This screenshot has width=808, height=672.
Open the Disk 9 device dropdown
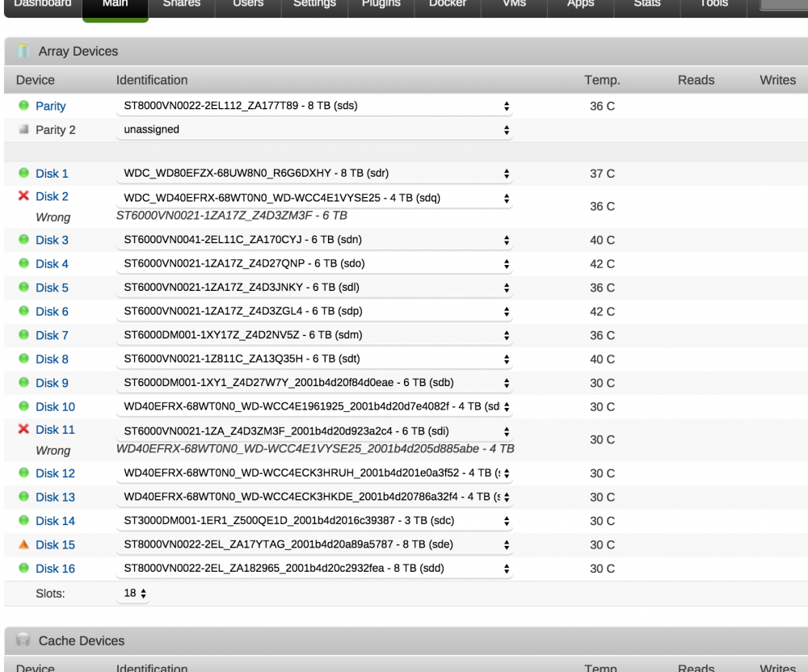[x=314, y=383]
